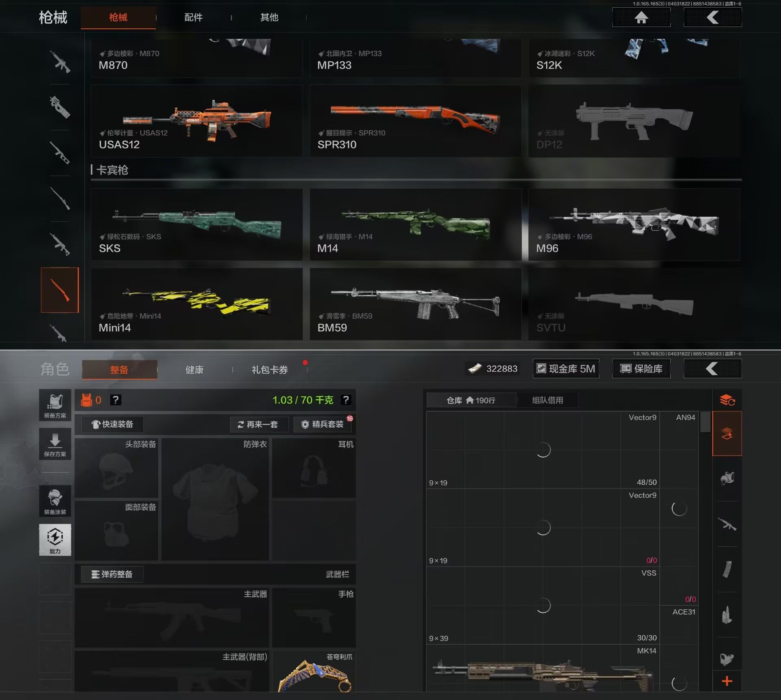Click the warehouse scrollbar handle
781x700 pixels.
pyautogui.click(x=705, y=422)
